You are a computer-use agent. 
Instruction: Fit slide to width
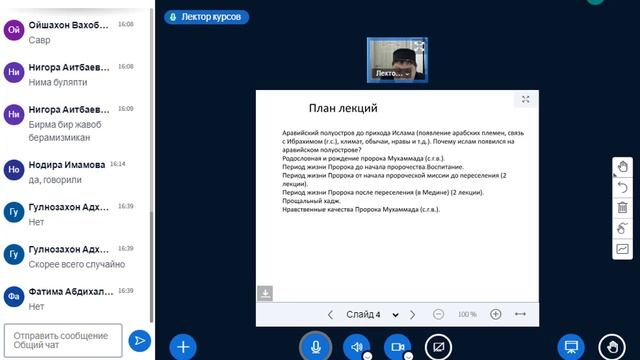click(x=520, y=314)
